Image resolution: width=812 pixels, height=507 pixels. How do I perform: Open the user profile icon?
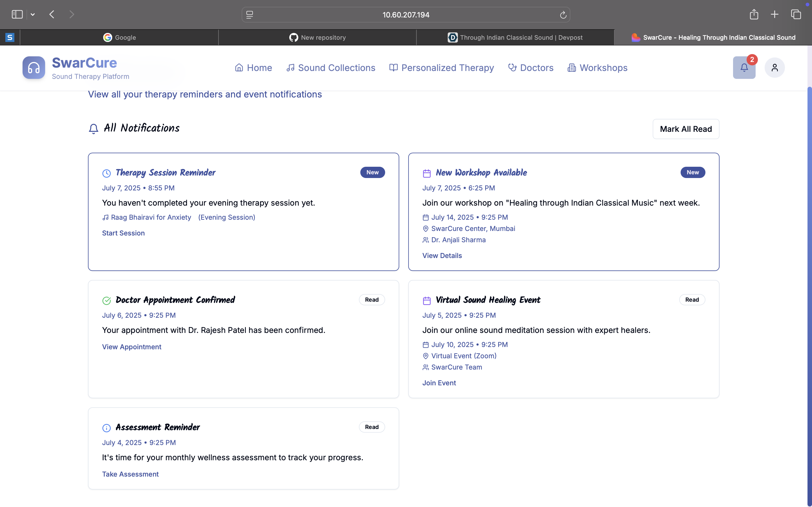coord(774,68)
